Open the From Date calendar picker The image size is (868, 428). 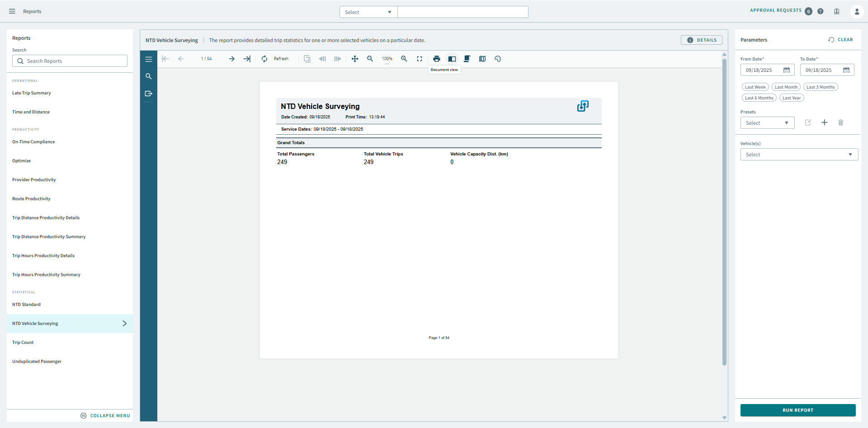787,70
